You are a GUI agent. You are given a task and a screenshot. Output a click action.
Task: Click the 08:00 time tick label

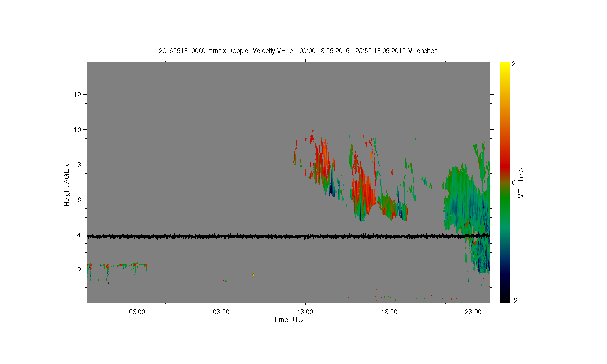tap(221, 312)
